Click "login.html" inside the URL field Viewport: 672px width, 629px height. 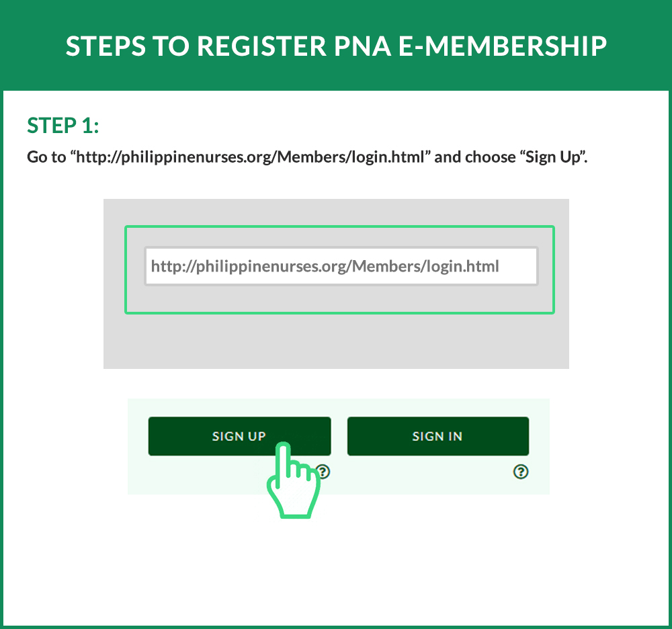pos(462,266)
